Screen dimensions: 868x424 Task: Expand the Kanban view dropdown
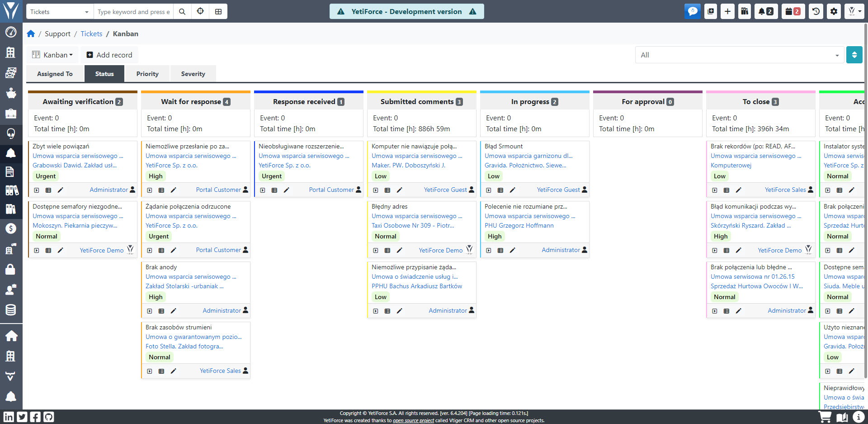(x=52, y=55)
